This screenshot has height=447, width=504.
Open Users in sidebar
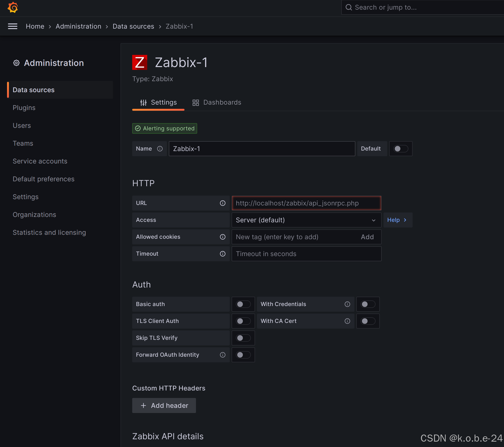pyautogui.click(x=22, y=125)
